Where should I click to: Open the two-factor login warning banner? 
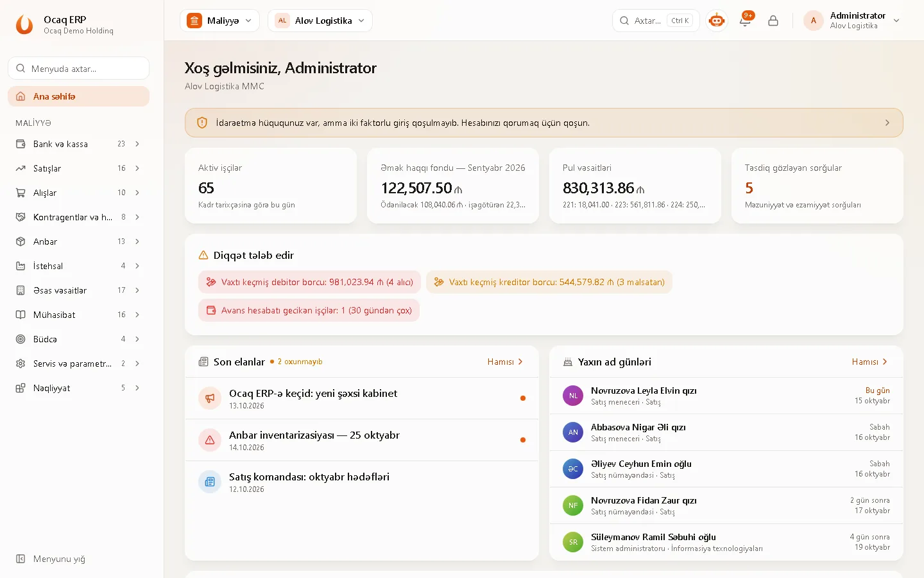(x=544, y=123)
